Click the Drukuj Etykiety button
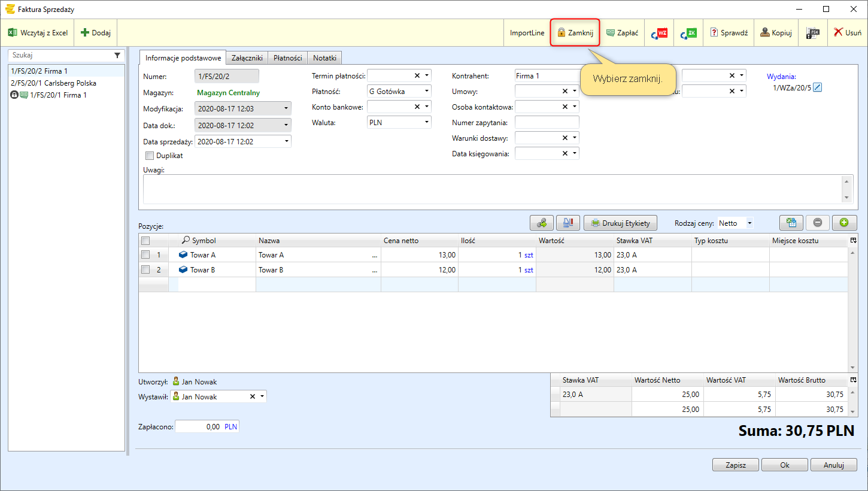This screenshot has height=491, width=868. click(620, 223)
